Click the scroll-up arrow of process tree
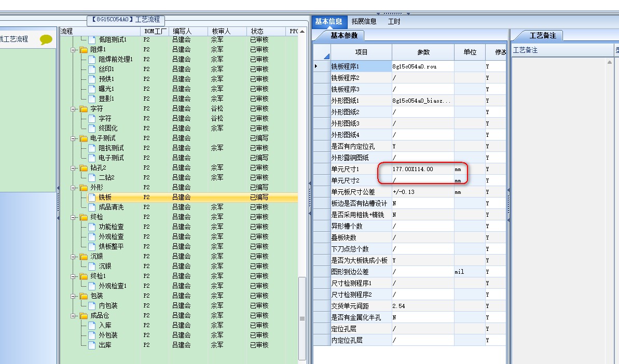The image size is (619, 364). [302, 31]
